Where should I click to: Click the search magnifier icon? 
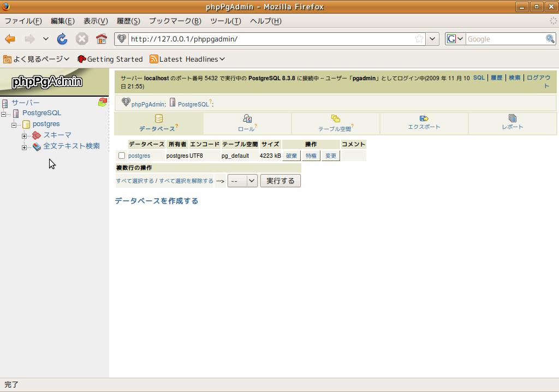pyautogui.click(x=550, y=39)
